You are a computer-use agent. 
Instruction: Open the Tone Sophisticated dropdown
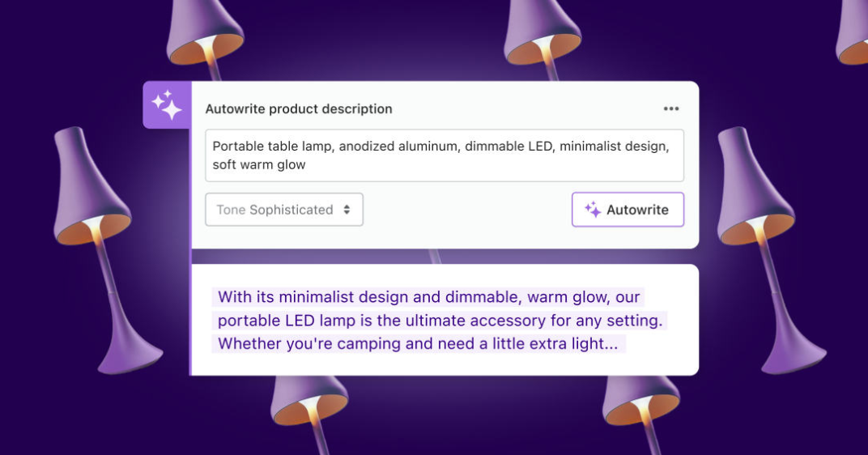coord(284,210)
